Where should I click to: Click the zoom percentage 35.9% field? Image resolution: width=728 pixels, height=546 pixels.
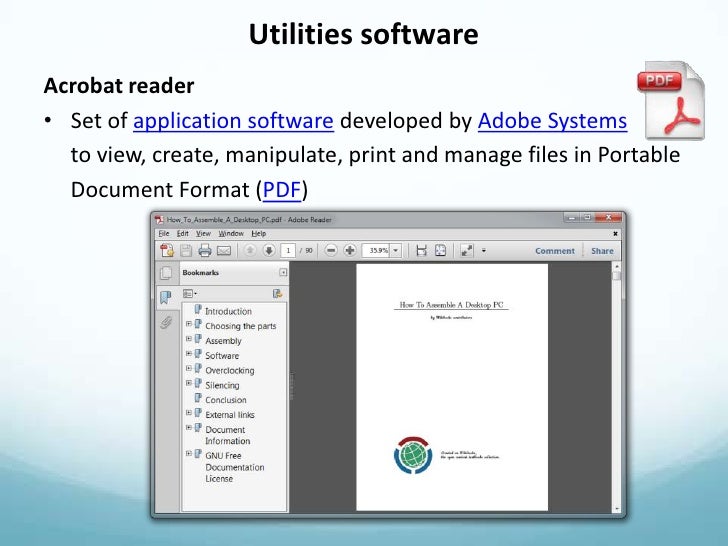coord(377,251)
